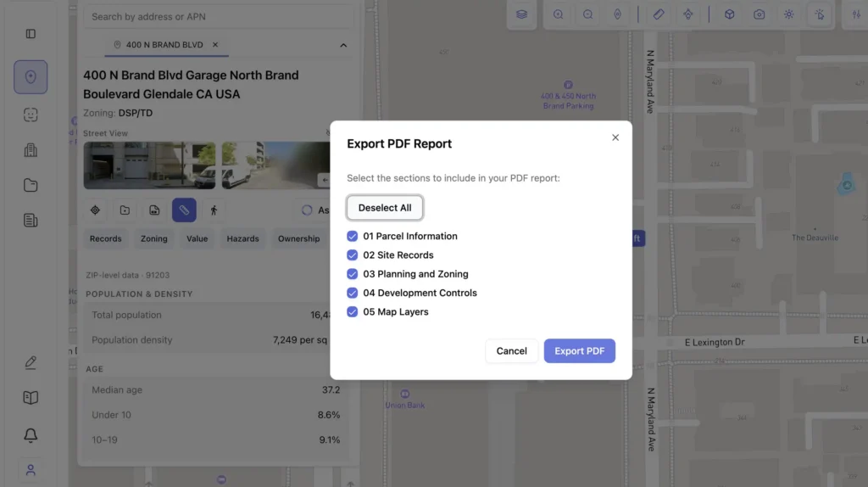Open the buildings icon in sidebar
This screenshot has width=868, height=487.
point(31,150)
